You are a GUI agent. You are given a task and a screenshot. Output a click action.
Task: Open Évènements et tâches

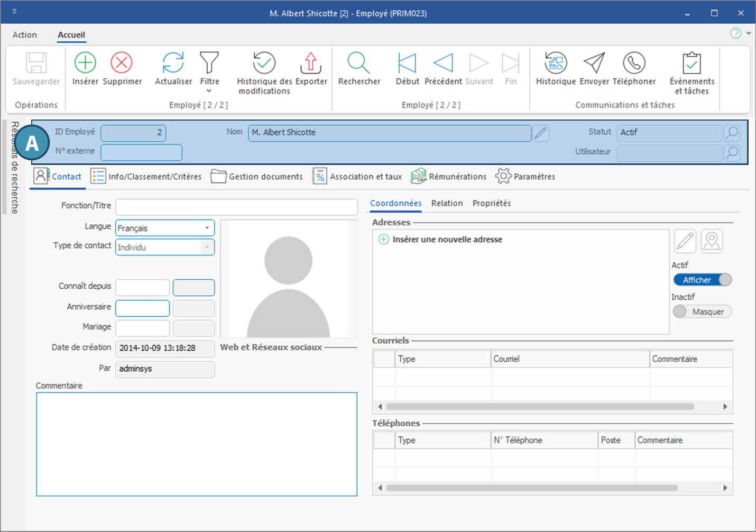(x=692, y=63)
